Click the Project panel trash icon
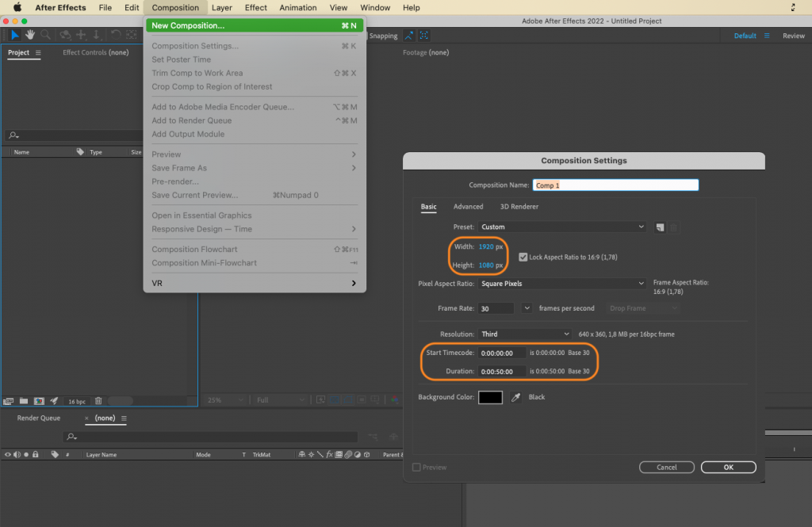Image resolution: width=812 pixels, height=527 pixels. pos(98,401)
